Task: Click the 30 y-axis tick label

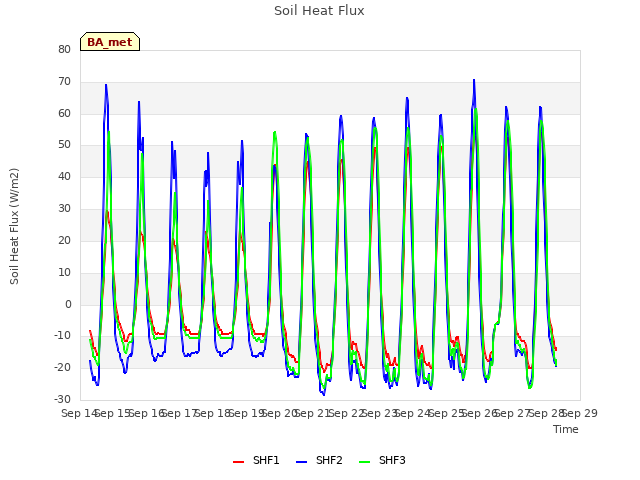Action: tap(64, 208)
